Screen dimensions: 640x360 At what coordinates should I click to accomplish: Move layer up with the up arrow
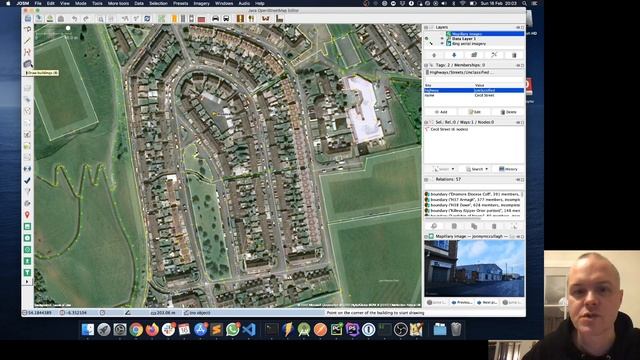tap(434, 55)
